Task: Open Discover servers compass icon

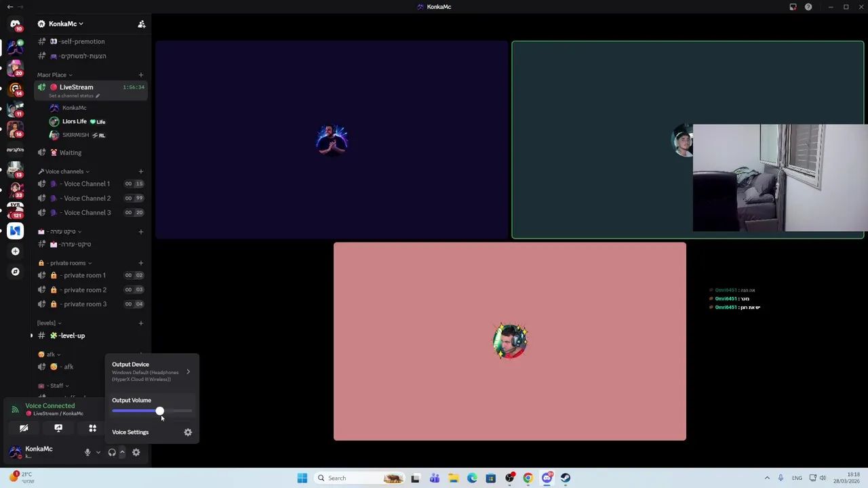Action: [x=15, y=272]
